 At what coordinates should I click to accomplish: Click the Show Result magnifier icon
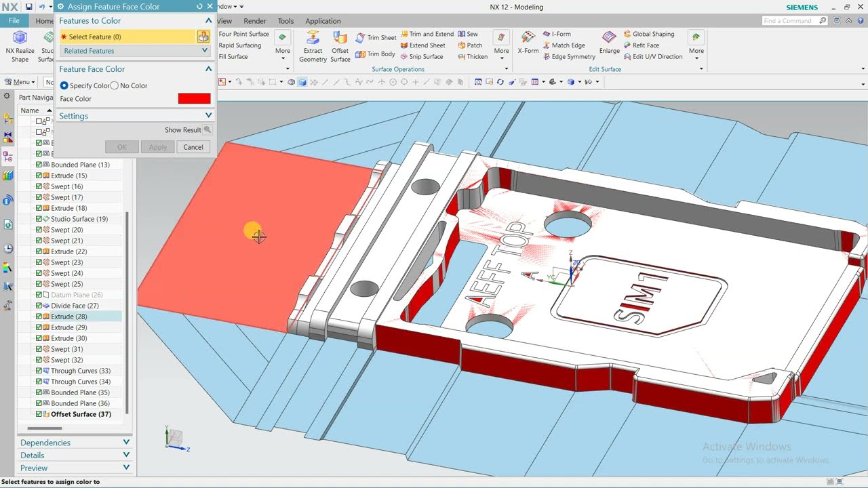tap(208, 129)
